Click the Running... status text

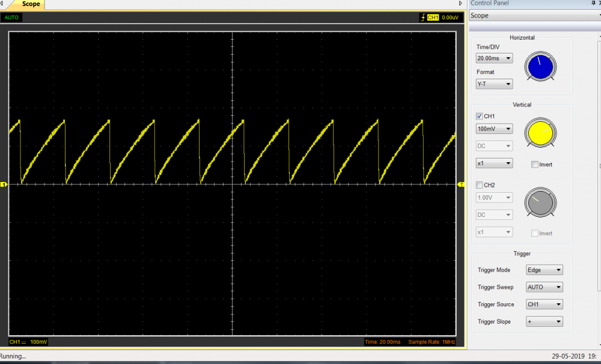point(13,356)
